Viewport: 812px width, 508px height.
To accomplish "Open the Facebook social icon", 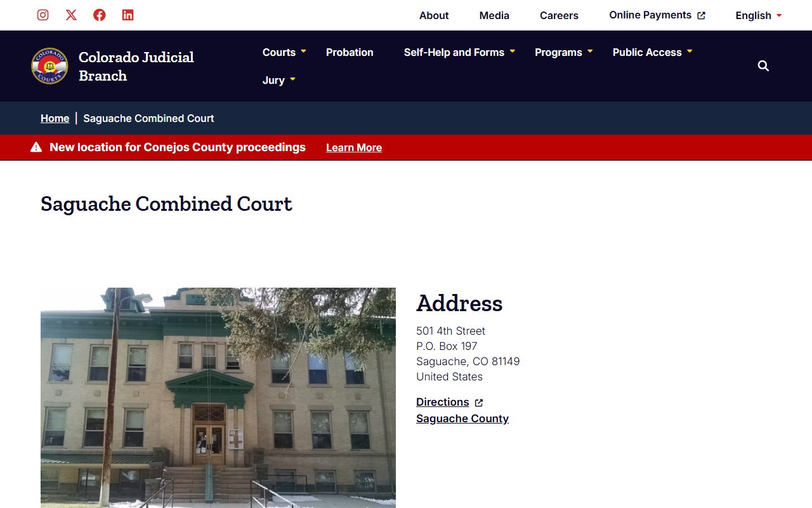I will coord(100,15).
